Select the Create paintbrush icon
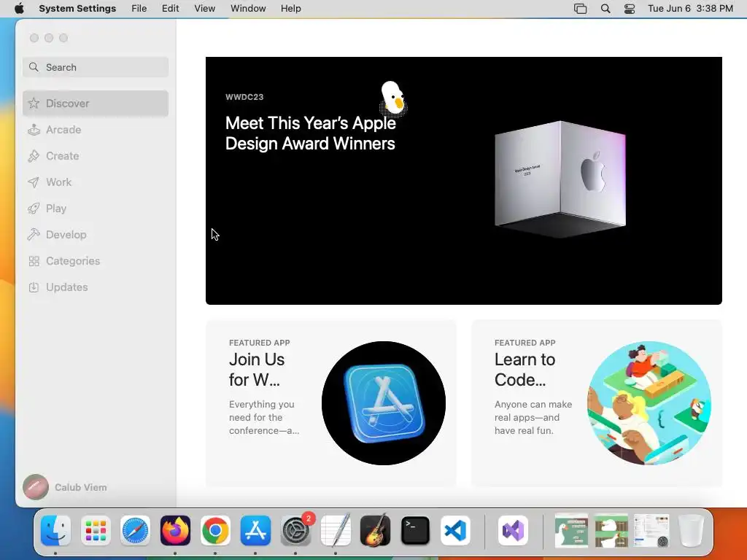Image resolution: width=747 pixels, height=560 pixels. (x=34, y=156)
